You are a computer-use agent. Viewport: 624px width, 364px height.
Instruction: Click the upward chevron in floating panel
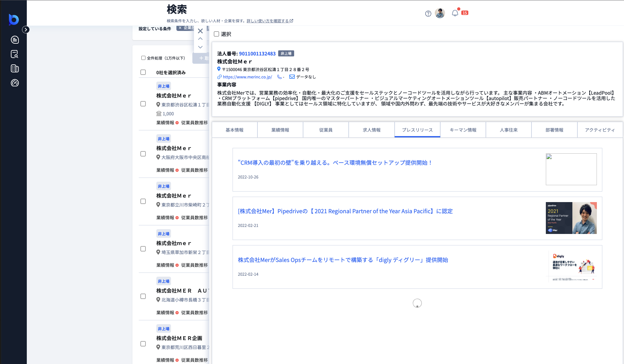point(200,39)
